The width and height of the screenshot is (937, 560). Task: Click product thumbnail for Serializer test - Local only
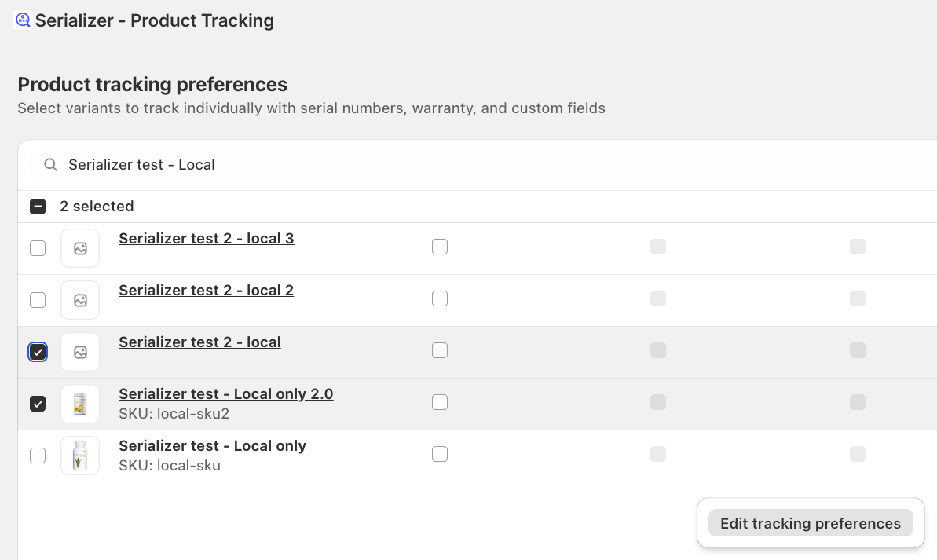(80, 456)
